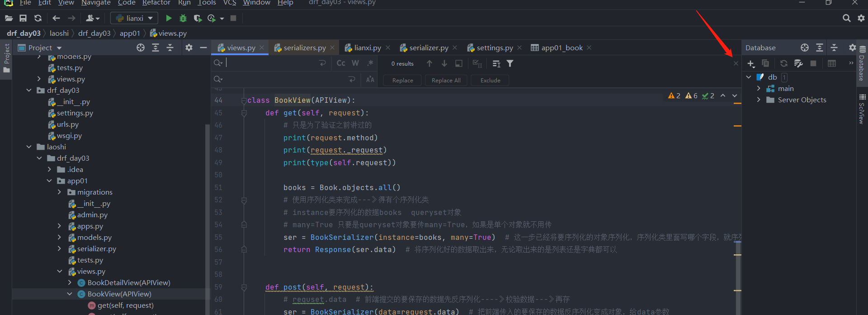Show more Database toolbar actions chevron

851,63
